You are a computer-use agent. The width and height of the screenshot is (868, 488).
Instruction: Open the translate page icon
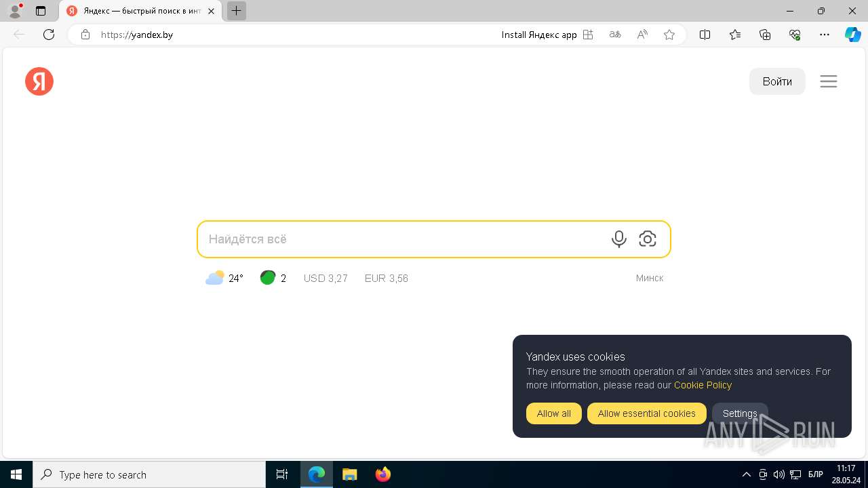615,35
